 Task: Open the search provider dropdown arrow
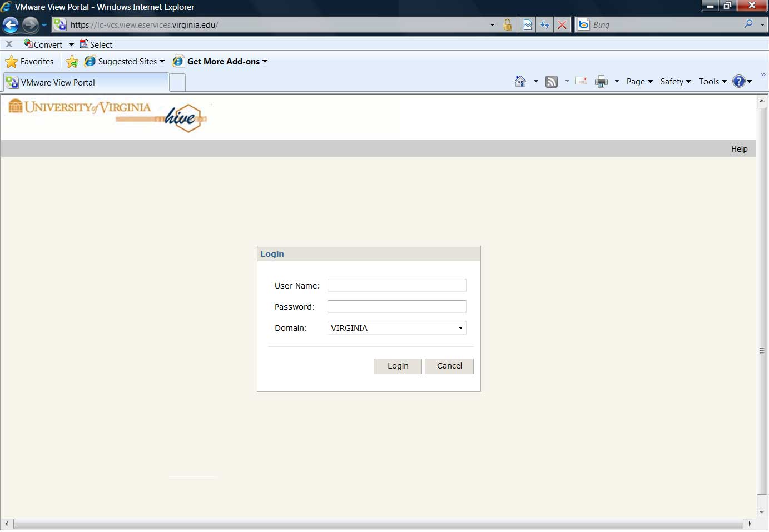point(762,25)
